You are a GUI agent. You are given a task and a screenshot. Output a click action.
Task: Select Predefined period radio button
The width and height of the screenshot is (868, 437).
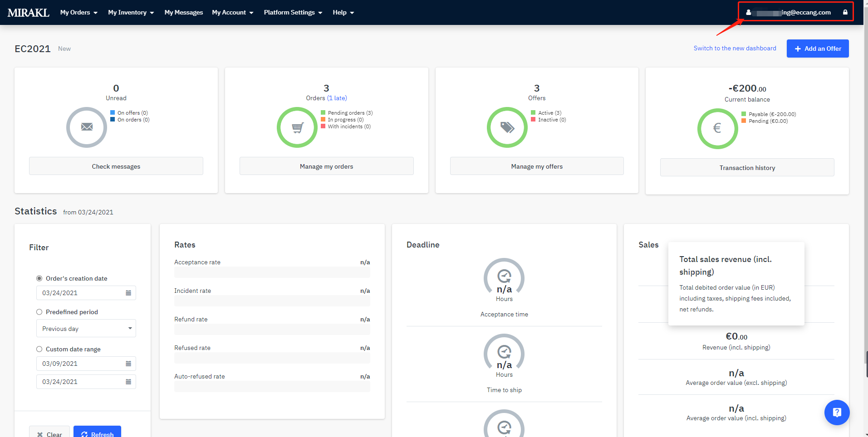pos(39,312)
